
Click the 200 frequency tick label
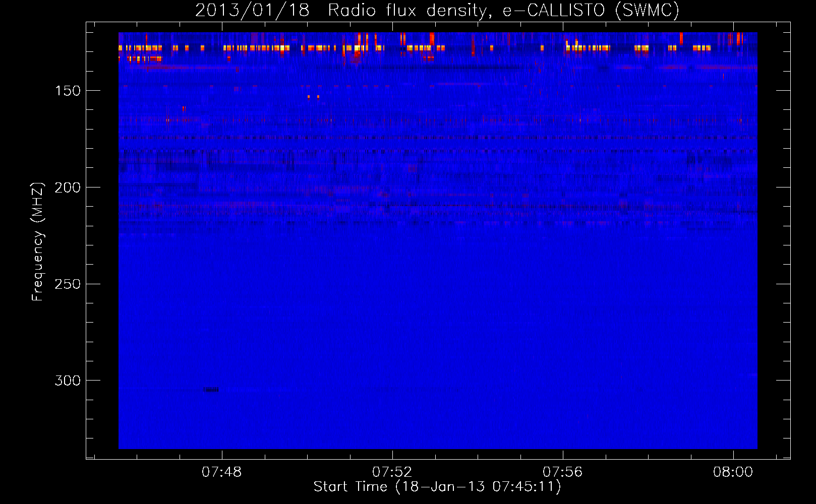tap(68, 187)
